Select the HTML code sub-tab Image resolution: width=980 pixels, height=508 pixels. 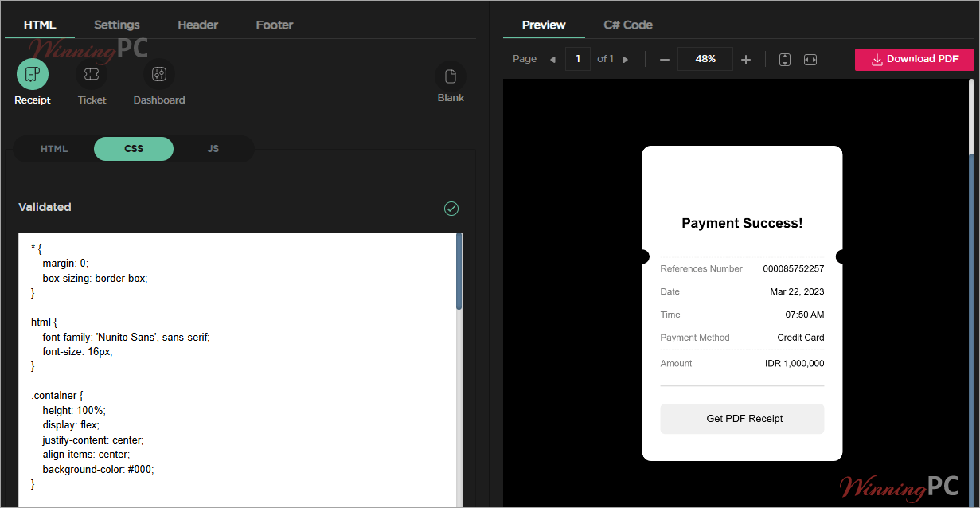[x=54, y=149]
